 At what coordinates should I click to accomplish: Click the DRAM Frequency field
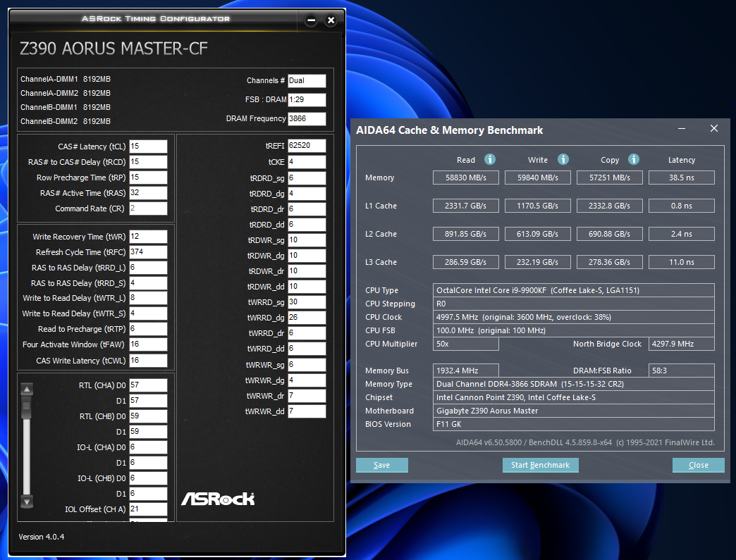(307, 118)
